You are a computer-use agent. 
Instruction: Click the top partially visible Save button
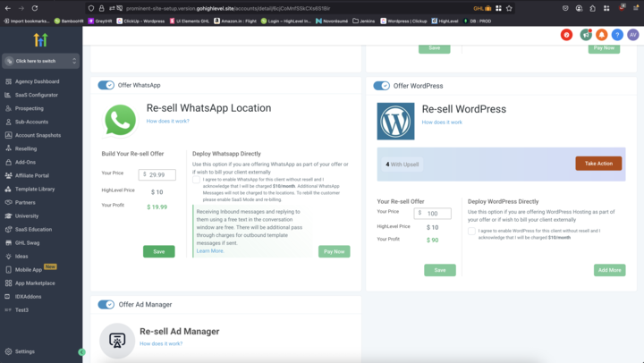point(434,48)
